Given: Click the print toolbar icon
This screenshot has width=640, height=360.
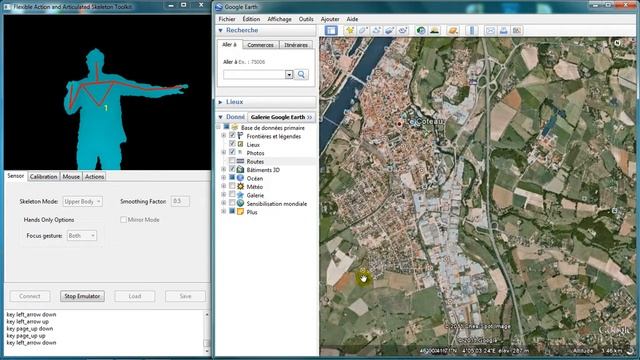Looking at the screenshot, I should (x=504, y=31).
